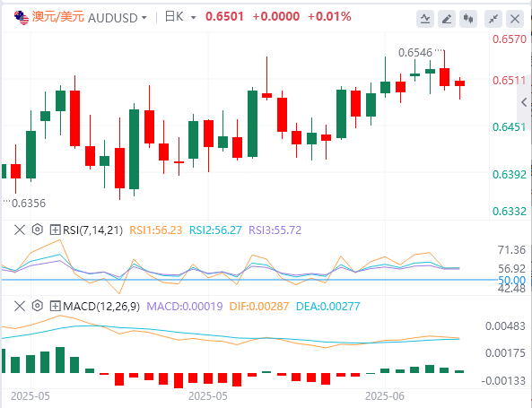The height and width of the screenshot is (408, 532).
Task: Click the MACD(12,26,9) indicator label
Action: (x=101, y=307)
